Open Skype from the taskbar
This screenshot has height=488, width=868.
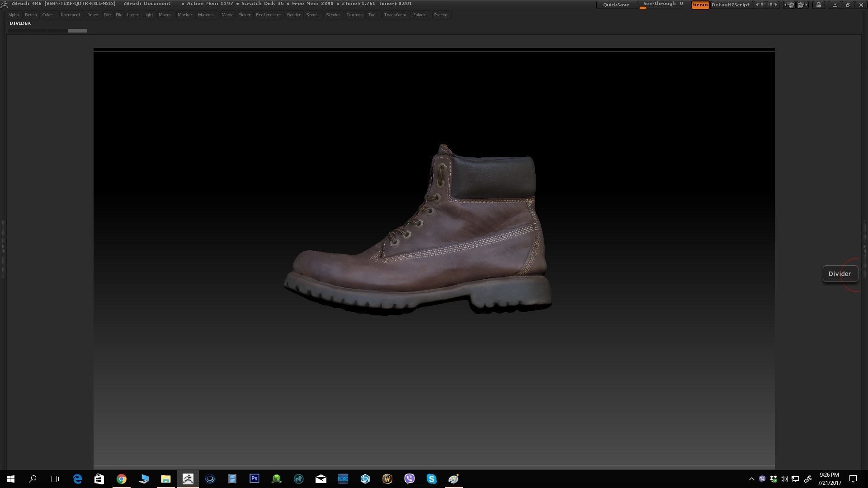[x=431, y=479]
